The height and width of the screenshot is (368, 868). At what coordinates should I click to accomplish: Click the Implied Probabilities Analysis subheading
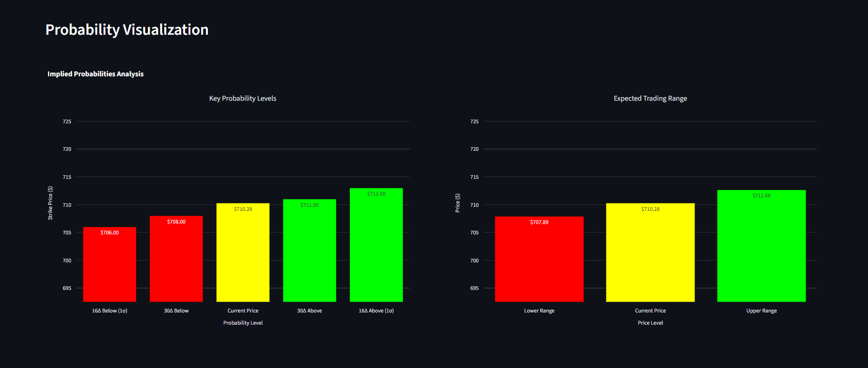point(95,74)
